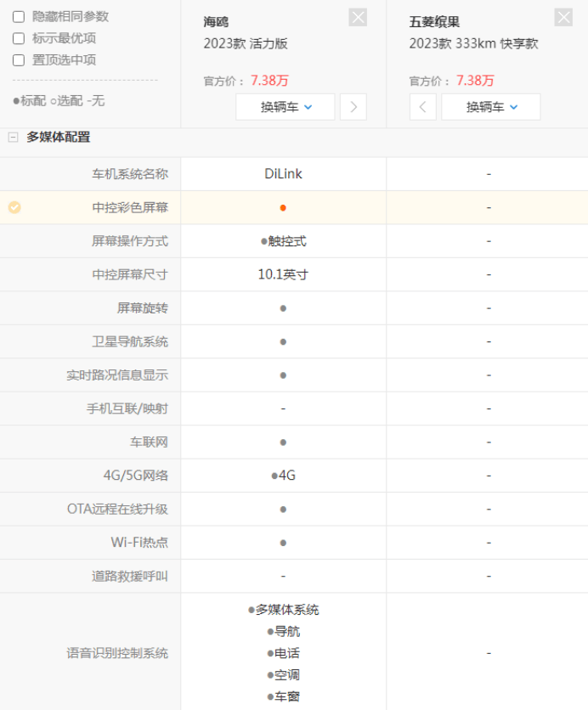
Task: Open the 海鸥 car model link
Action: [x=216, y=22]
